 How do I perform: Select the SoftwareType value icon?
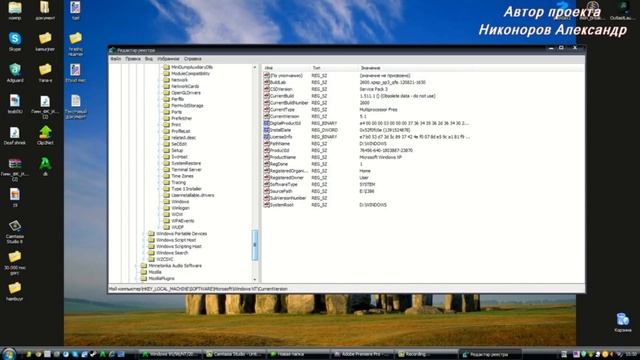(267, 184)
